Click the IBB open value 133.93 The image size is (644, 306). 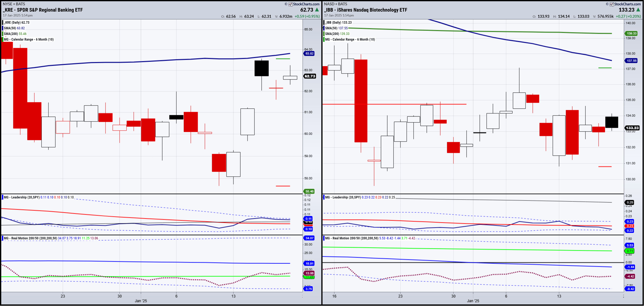tap(544, 16)
